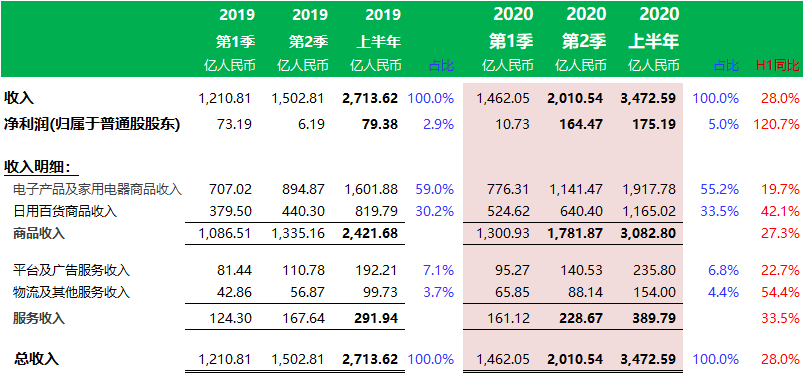Select the 日用百货商品收入 row label
Viewport: 806px width, 376px height.
65,211
